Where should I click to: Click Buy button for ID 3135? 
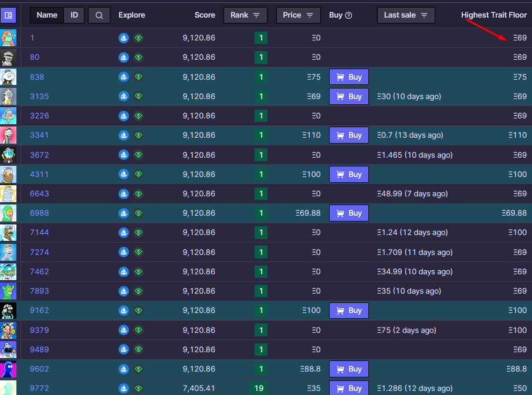[349, 96]
